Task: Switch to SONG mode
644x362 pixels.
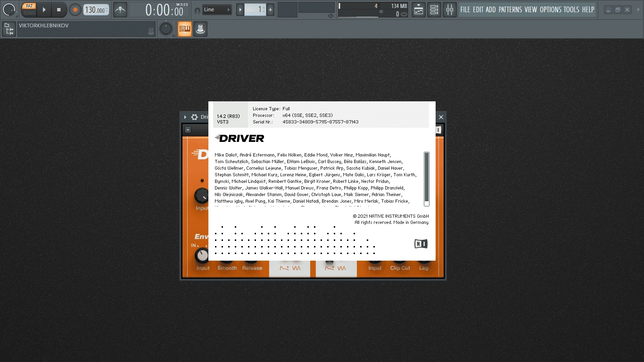Action: coord(29,13)
